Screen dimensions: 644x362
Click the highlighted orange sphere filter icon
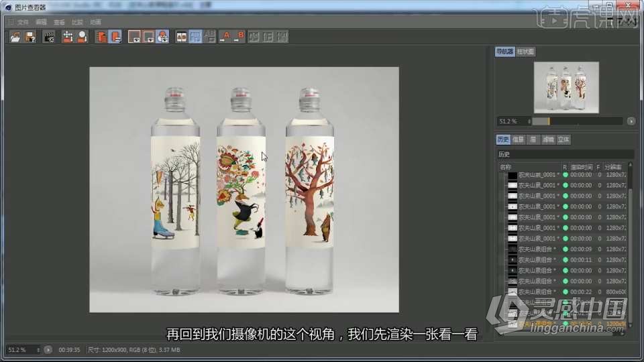point(162,37)
